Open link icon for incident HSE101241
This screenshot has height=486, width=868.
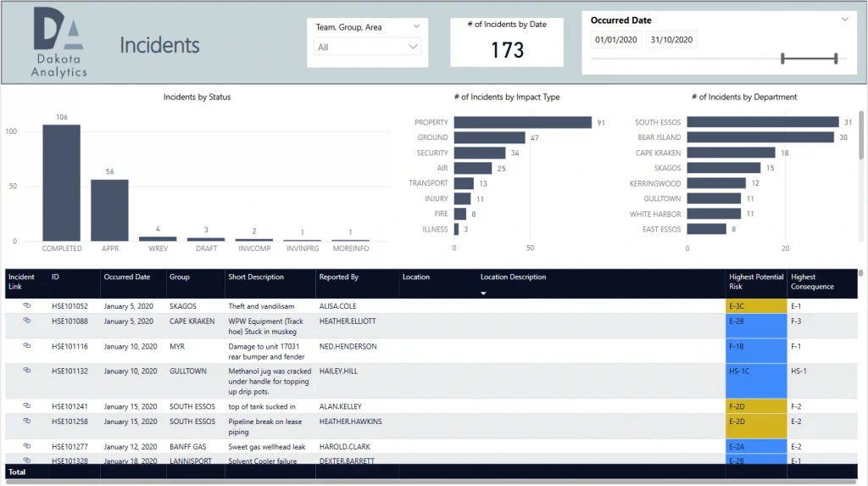pos(26,406)
